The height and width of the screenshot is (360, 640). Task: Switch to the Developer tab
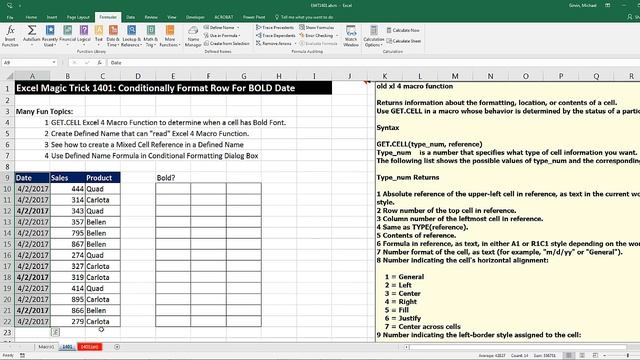click(195, 17)
